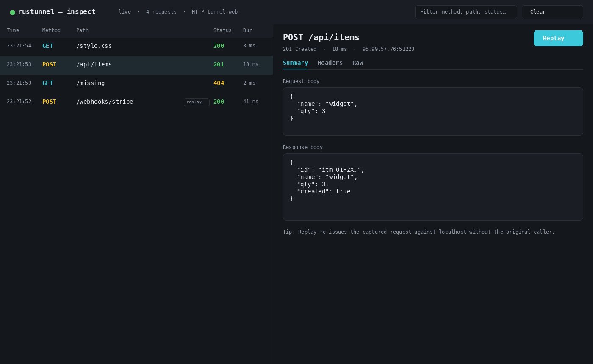
Task: Click the 201 status code in list
Action: click(x=219, y=64)
